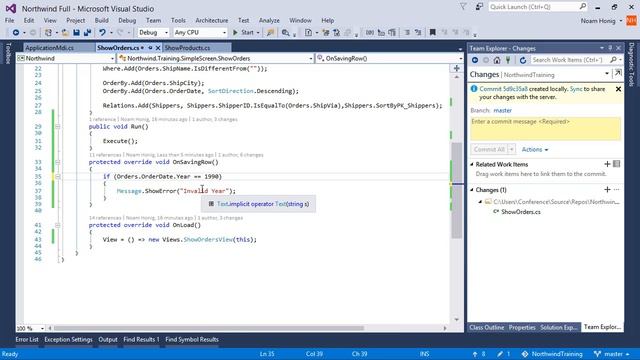640x360 pixels.
Task: Open the Class Outline bottom tab
Action: coord(487,327)
